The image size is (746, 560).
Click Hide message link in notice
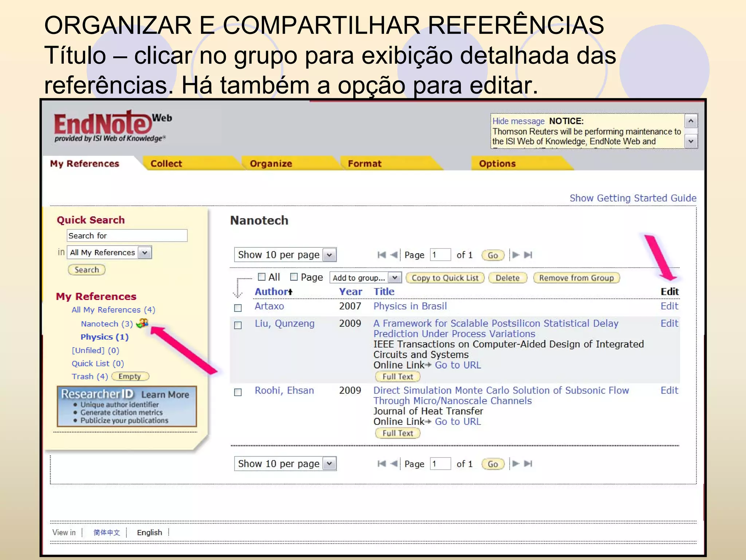point(518,121)
